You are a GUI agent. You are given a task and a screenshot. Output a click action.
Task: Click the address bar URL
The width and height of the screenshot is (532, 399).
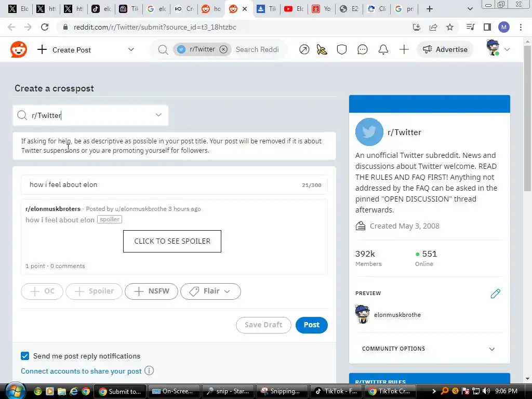[155, 27]
